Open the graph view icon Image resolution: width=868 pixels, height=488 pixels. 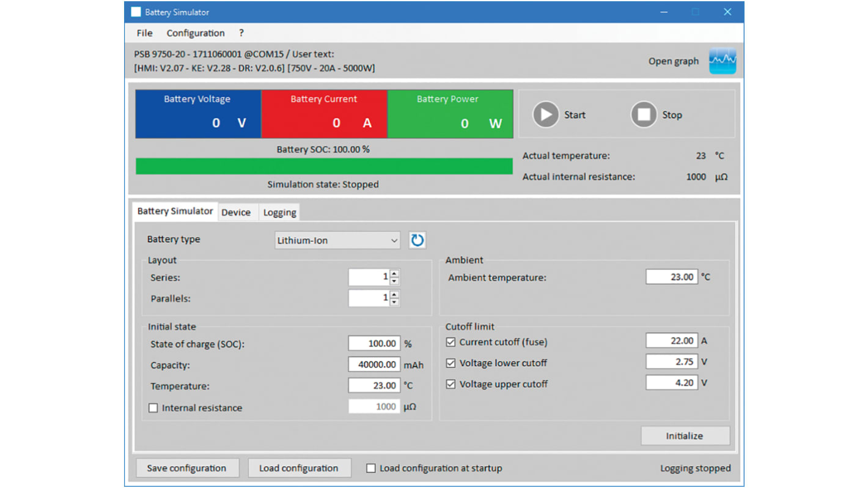[x=723, y=61]
